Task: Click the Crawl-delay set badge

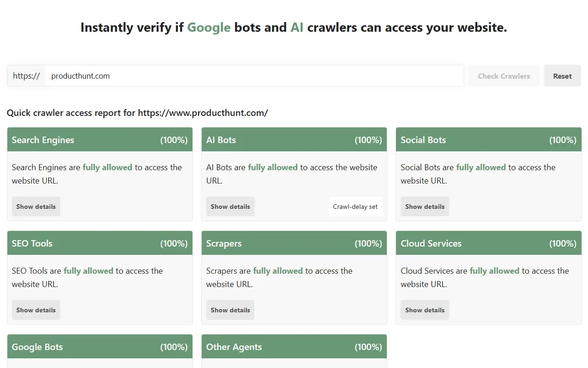Action: [x=355, y=206]
